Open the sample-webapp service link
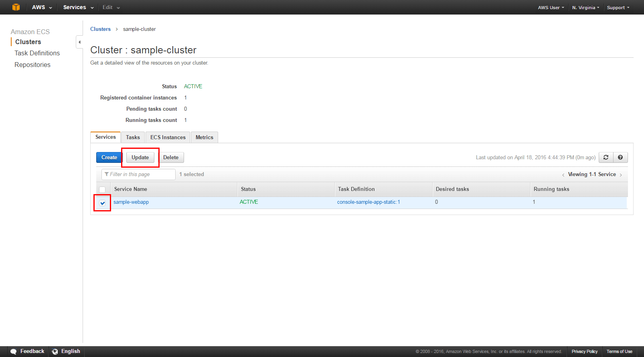The width and height of the screenshot is (644, 357). click(x=131, y=202)
